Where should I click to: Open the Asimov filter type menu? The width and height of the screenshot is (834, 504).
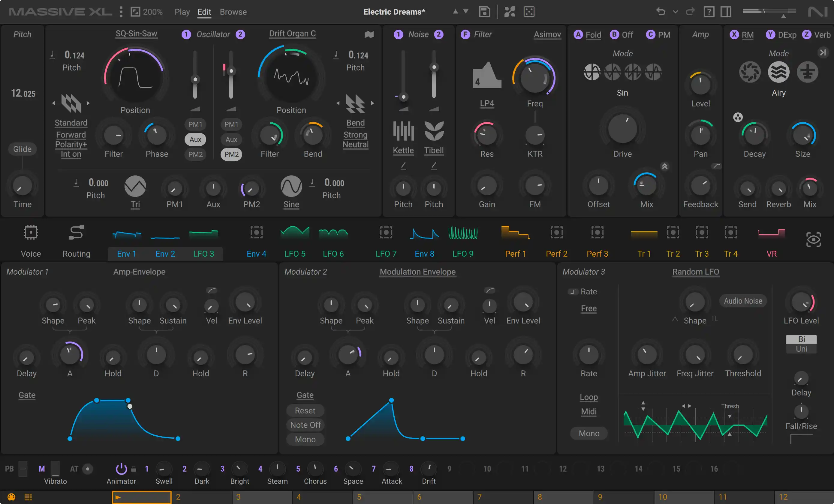(x=547, y=34)
